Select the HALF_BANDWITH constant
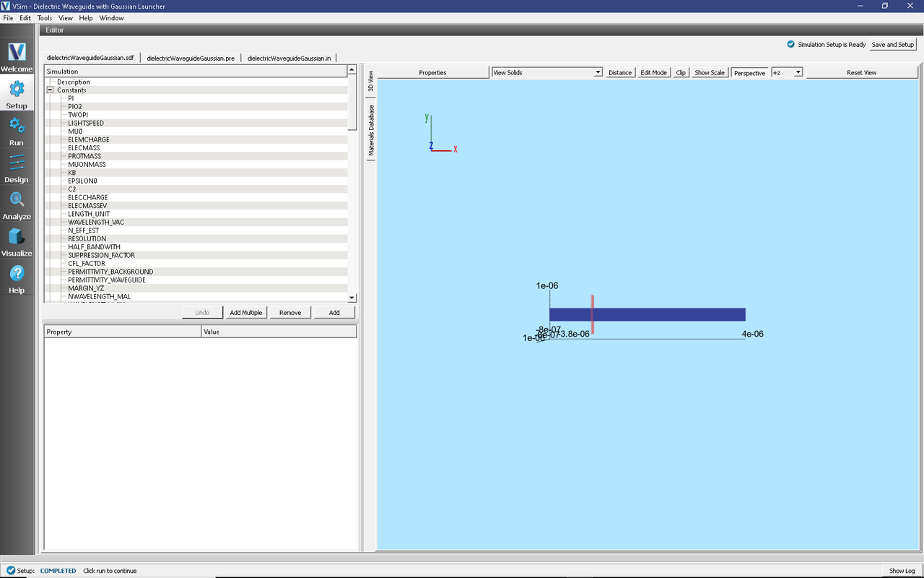The image size is (924, 578). click(94, 247)
